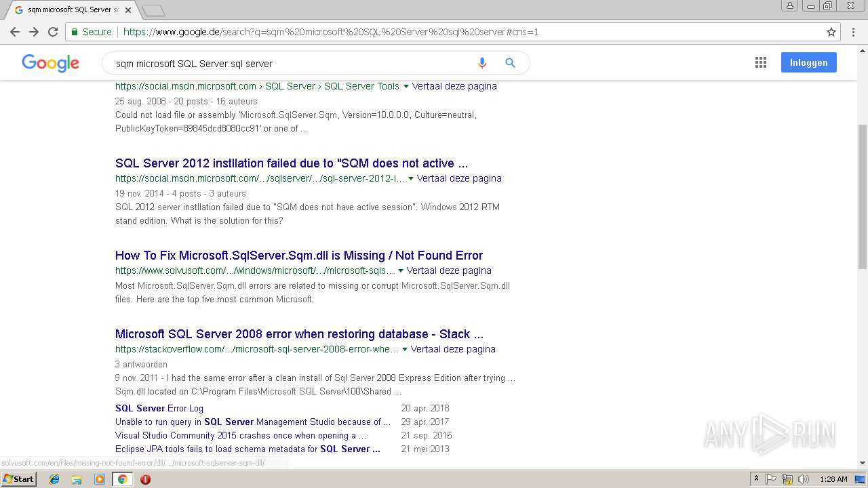Open the Chrome menu with the three dots
868x488 pixels.
pos(853,32)
